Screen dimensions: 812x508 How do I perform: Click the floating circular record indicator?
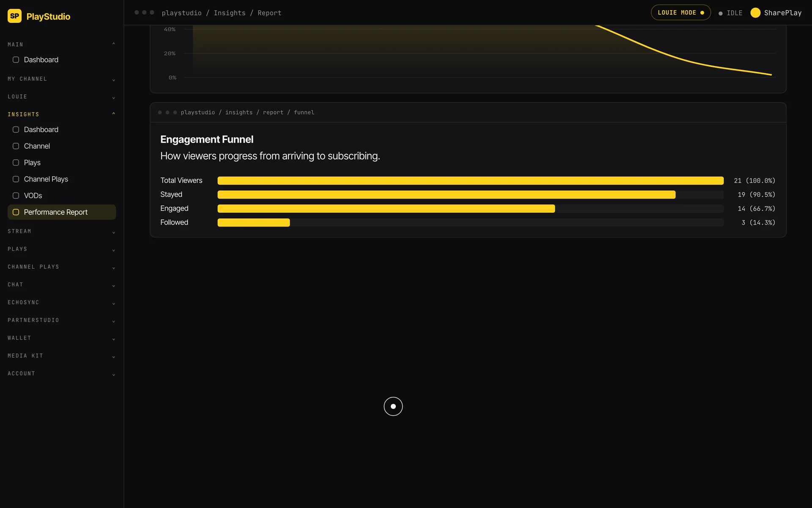pos(393,406)
